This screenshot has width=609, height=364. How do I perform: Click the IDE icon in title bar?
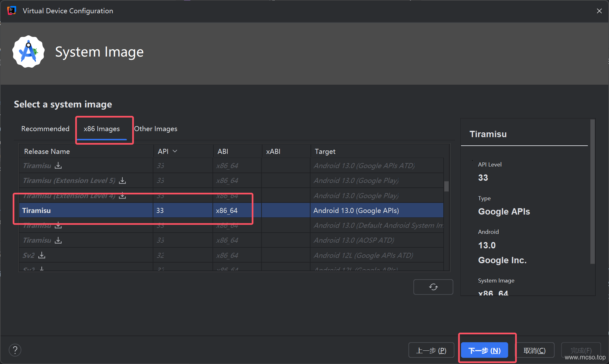coord(12,10)
